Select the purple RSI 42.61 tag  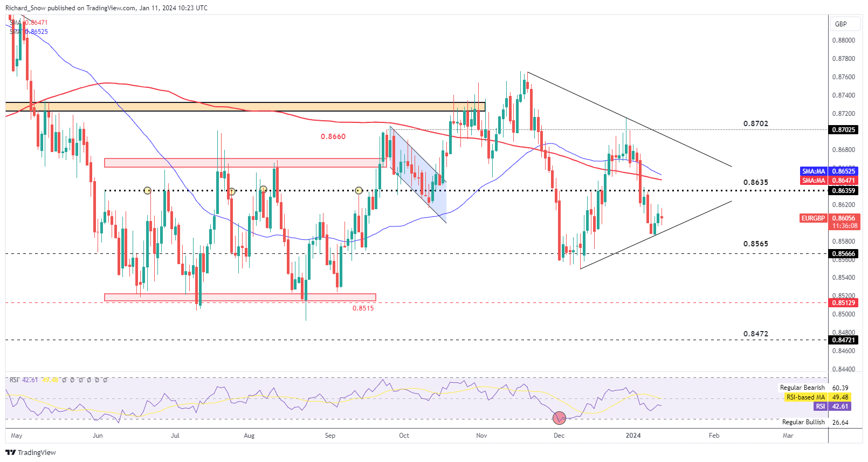pos(833,406)
